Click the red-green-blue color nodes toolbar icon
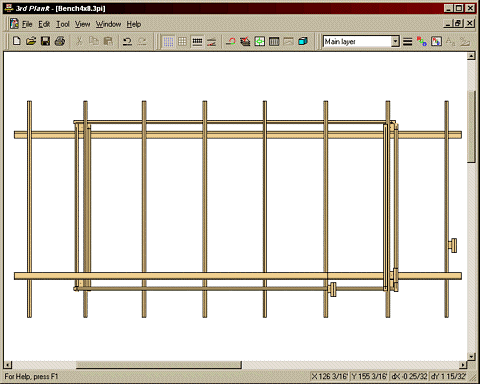 [x=422, y=42]
